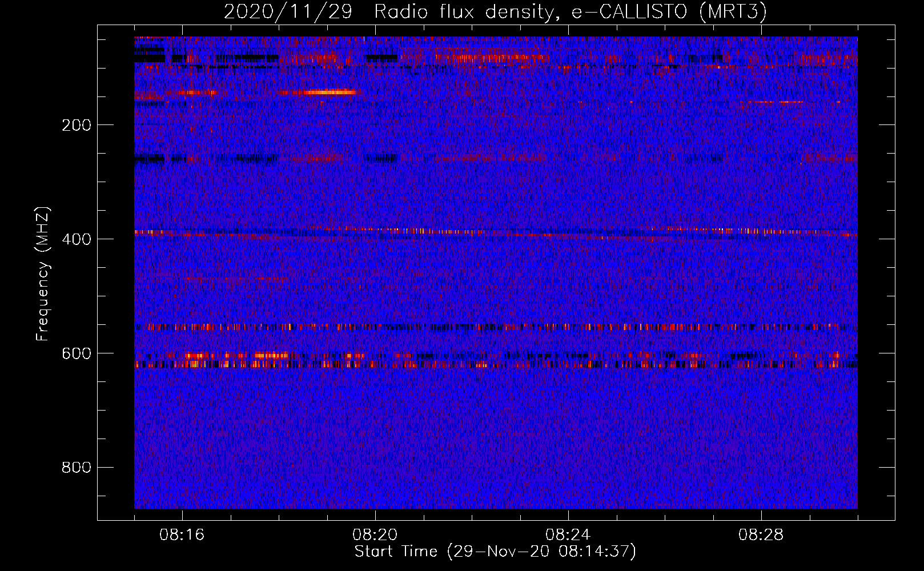Click the plot title '2020/11/29 Radio flux density, e-CALLISTO (MRT3)'
Image resolution: width=924 pixels, height=571 pixels.
pyautogui.click(x=495, y=11)
